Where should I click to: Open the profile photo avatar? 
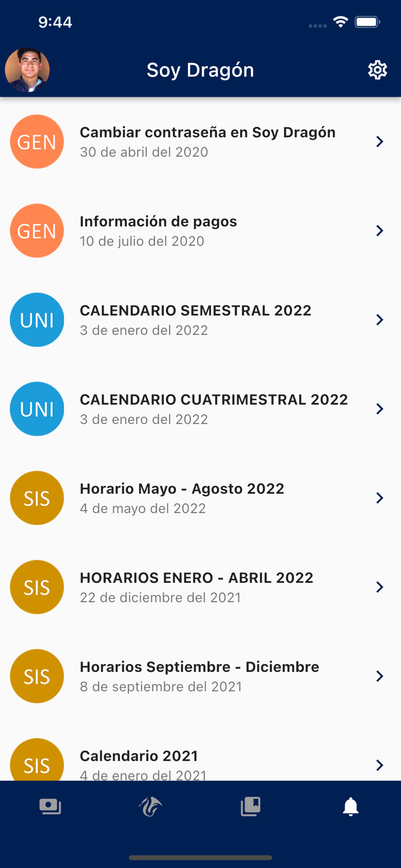click(27, 69)
